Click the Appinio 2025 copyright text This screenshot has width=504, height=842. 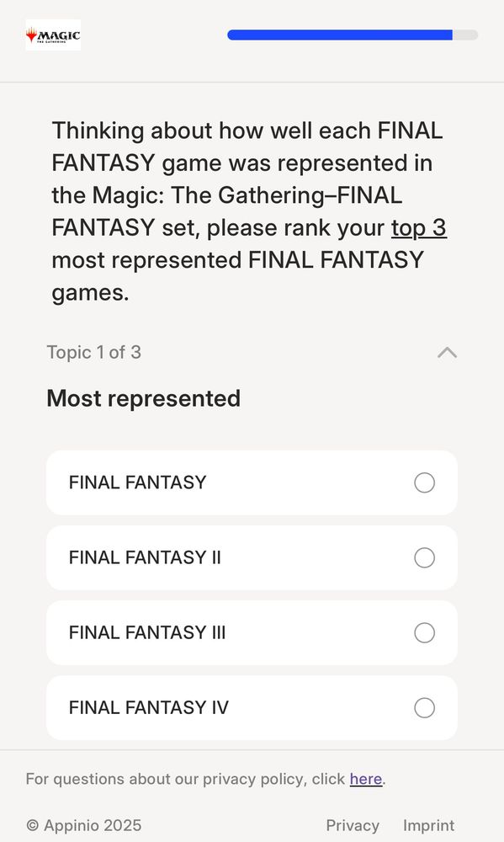(x=84, y=825)
